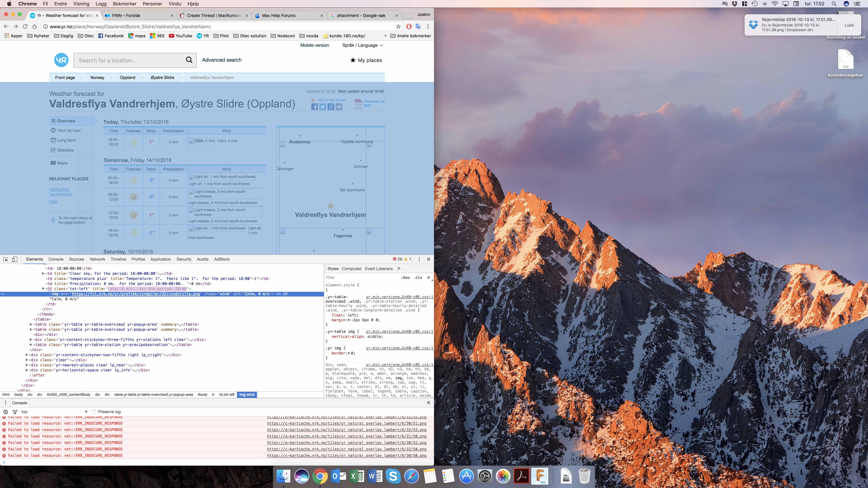
Task: Click the console filter funnel icon
Action: [x=15, y=412]
